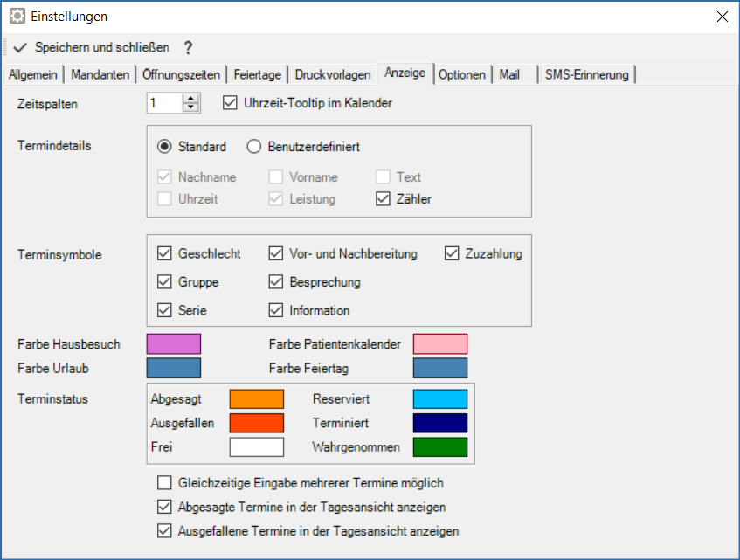Change the Farbe Hausbesuch color swatch
The height and width of the screenshot is (560, 740).
click(x=174, y=344)
